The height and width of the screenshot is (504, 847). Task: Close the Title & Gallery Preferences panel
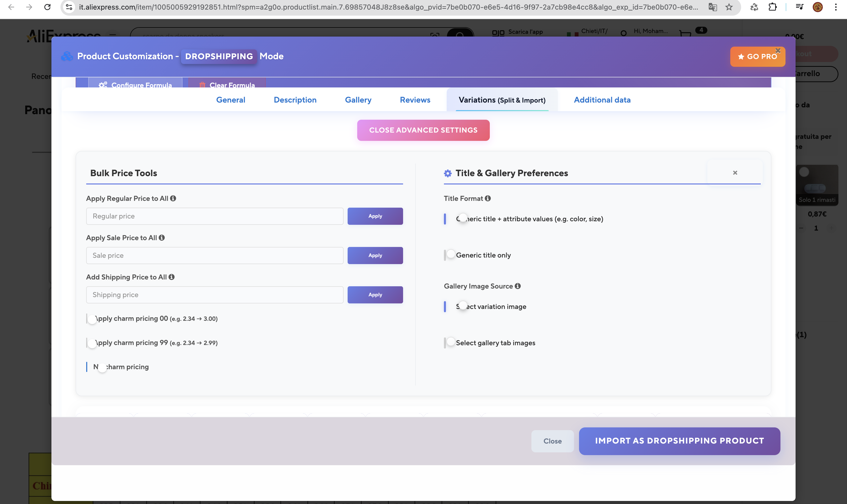[x=735, y=173]
